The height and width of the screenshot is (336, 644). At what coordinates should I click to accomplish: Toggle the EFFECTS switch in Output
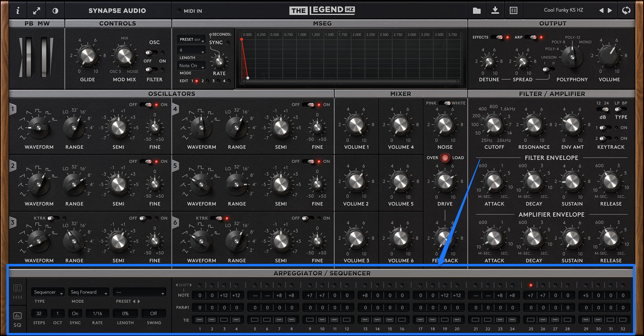coord(497,37)
